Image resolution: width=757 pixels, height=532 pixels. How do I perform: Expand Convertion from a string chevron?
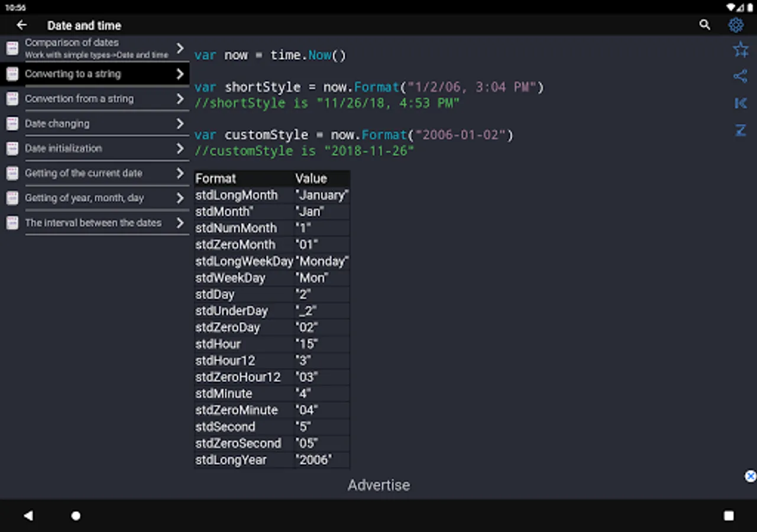180,99
